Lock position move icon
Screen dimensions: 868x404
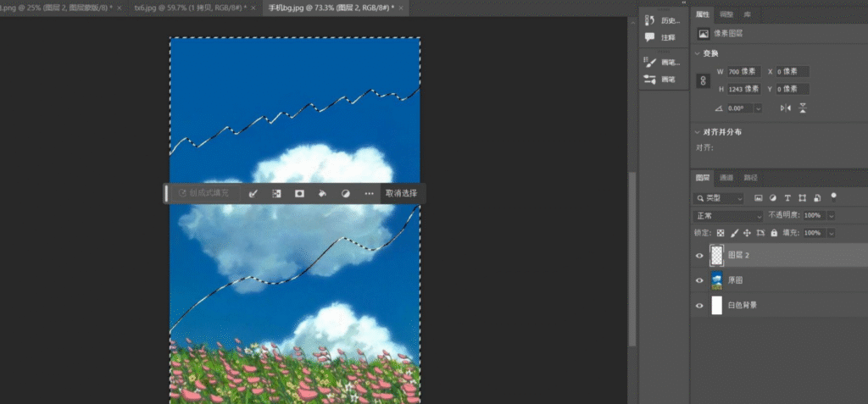point(748,233)
